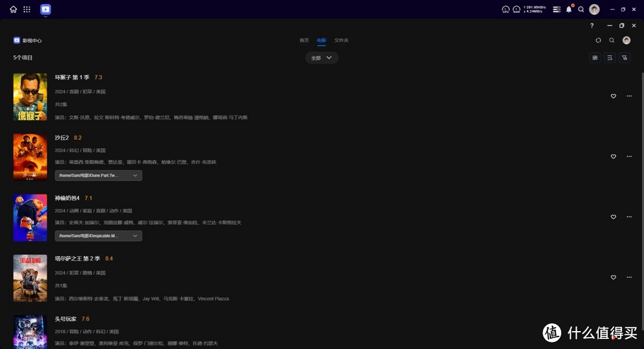Switch to the 首页 tab
This screenshot has height=349, width=644.
(x=304, y=40)
